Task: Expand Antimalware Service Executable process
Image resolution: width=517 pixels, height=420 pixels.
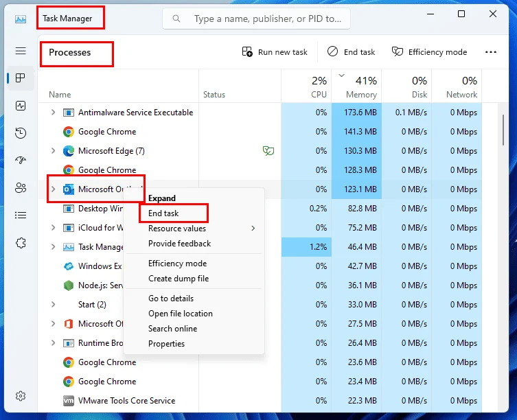Action: (53, 113)
